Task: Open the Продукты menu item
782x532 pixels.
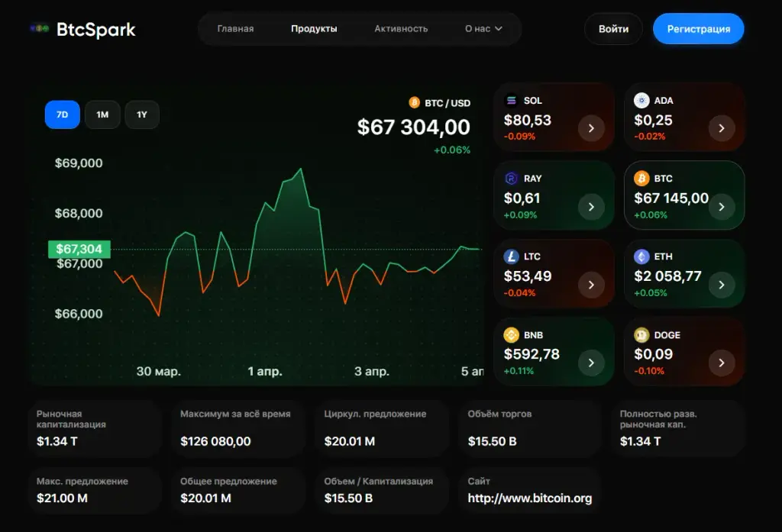Action: [314, 29]
